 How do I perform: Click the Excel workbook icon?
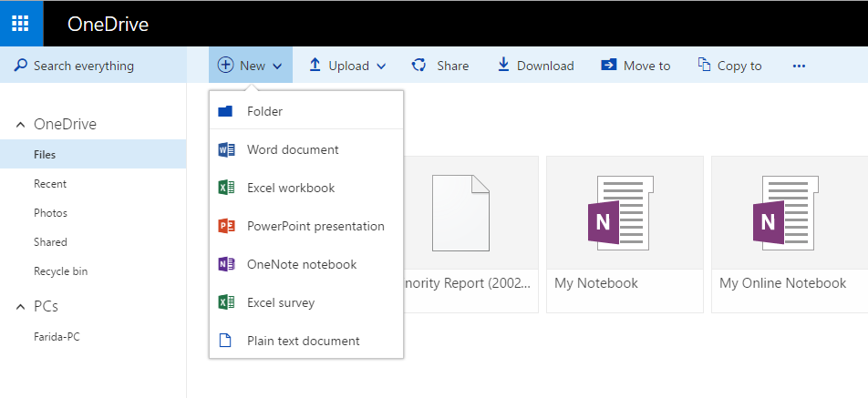(226, 188)
